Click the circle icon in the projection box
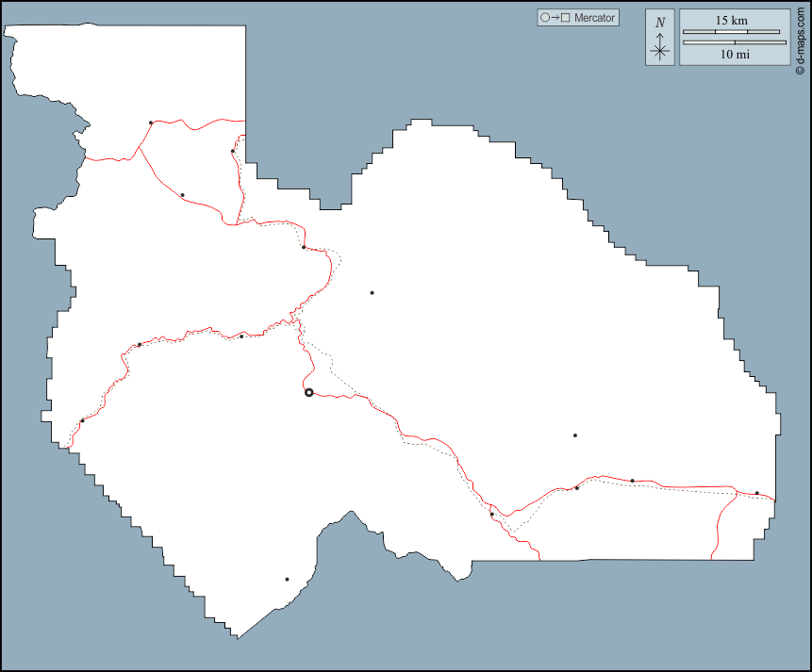Viewport: 812px width, 672px height. pos(544,18)
